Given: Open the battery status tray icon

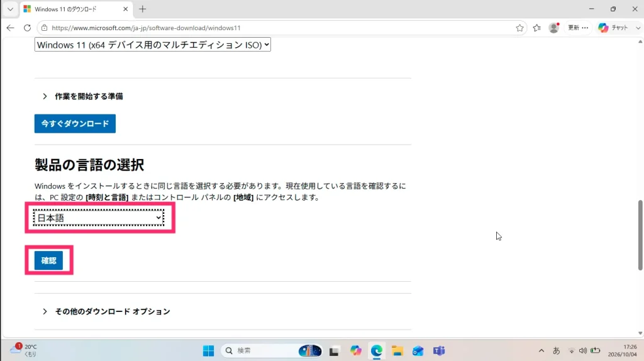Looking at the screenshot, I should (x=595, y=351).
